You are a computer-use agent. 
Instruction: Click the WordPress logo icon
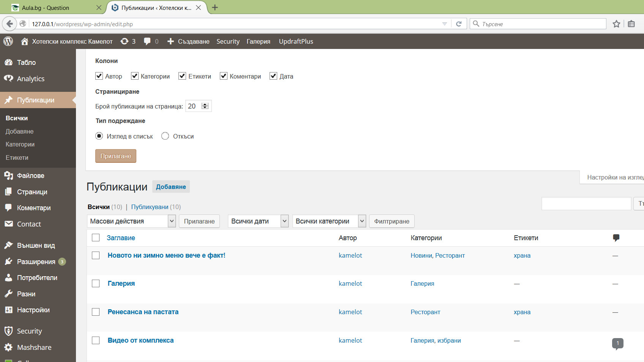(8, 41)
